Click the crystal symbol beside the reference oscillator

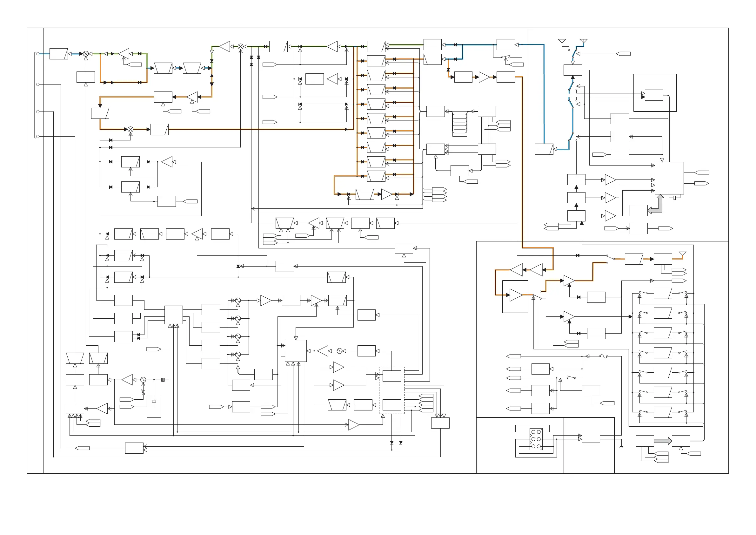[x=163, y=380]
